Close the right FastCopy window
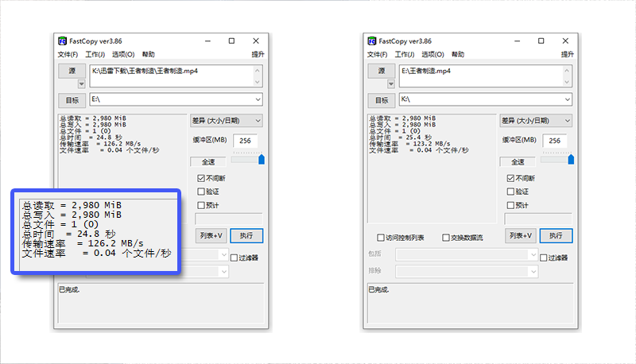Image resolution: width=636 pixels, height=364 pixels. tap(565, 41)
